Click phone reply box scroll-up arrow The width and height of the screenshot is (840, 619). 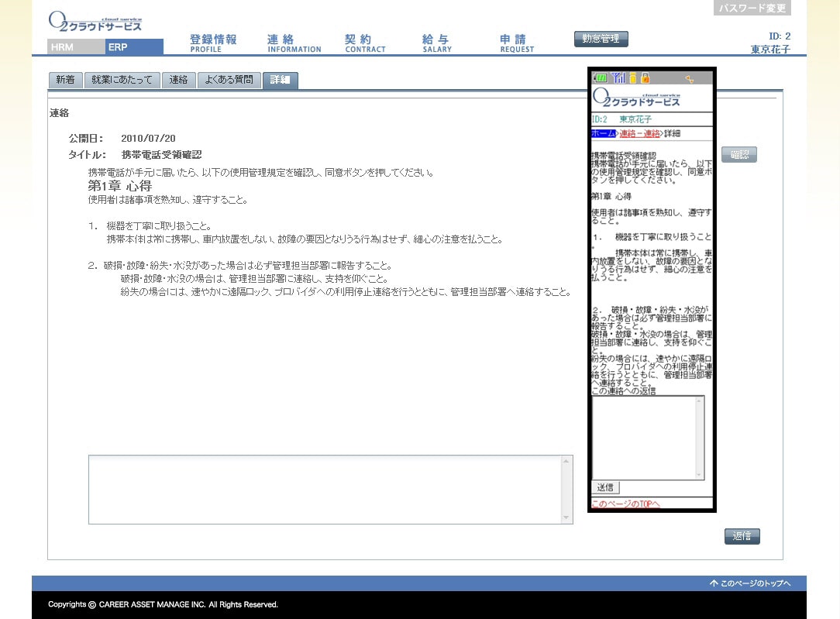coord(698,401)
